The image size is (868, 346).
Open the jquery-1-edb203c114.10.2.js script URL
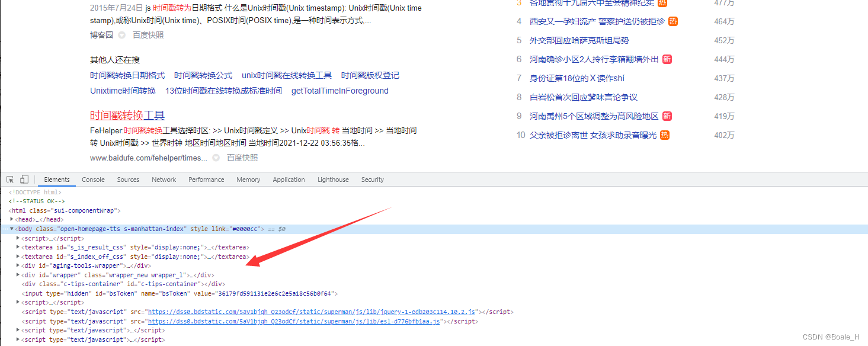[312, 312]
